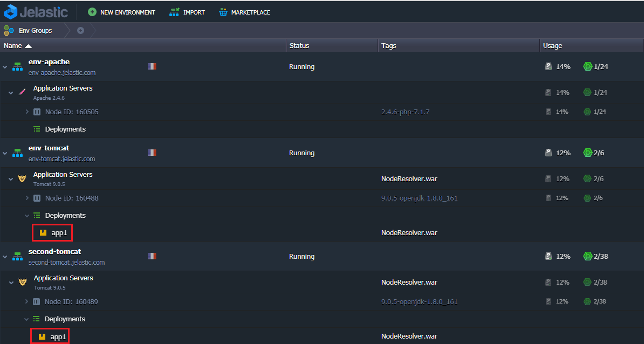Click the cloudlets icon showing 1/24 for env-apache

(x=588, y=66)
